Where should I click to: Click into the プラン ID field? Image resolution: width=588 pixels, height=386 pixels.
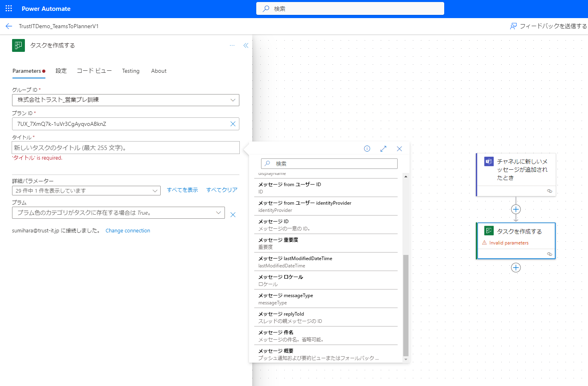[x=126, y=124]
